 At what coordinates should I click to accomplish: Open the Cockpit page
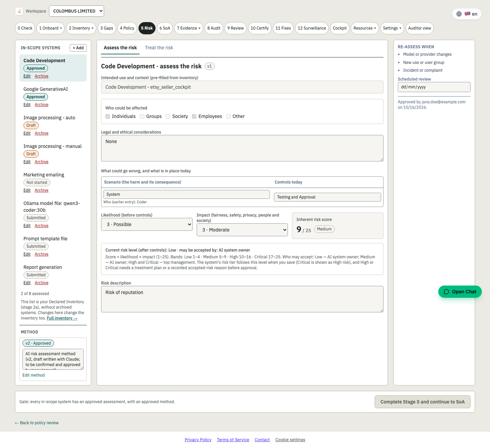[x=340, y=28]
